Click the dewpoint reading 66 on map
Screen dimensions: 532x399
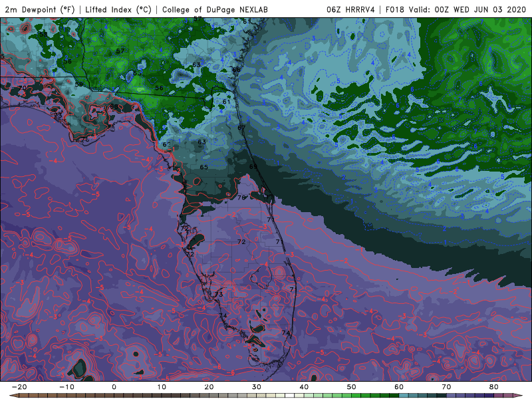(237, 70)
